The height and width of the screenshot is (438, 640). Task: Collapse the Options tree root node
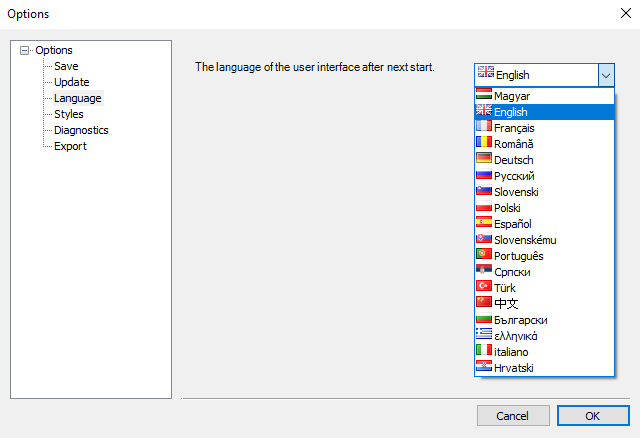click(x=24, y=50)
